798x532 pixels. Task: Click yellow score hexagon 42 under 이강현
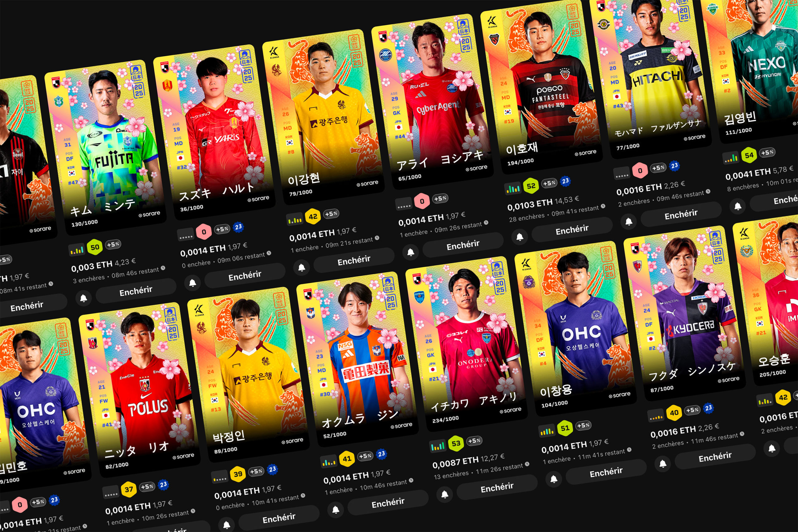click(313, 217)
